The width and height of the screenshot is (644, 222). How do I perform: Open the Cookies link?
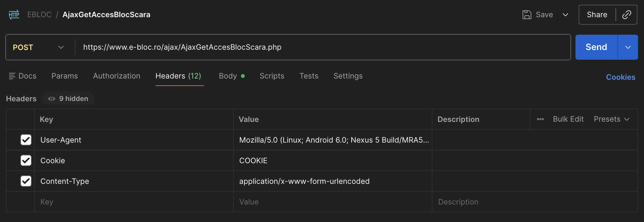click(620, 77)
